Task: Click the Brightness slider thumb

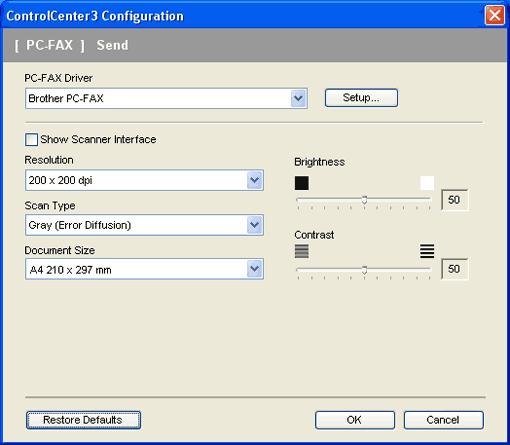Action: (x=364, y=200)
